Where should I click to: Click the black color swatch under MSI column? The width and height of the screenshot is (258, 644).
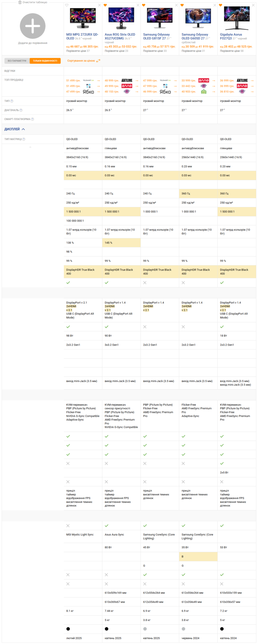point(68,629)
